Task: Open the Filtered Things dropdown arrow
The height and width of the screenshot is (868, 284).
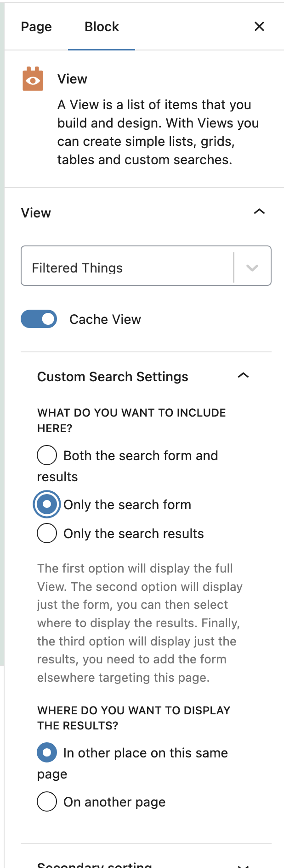Action: [x=252, y=267]
